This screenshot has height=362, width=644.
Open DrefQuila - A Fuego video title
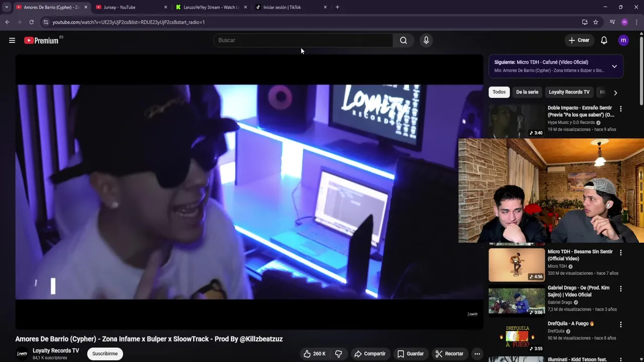[x=571, y=324]
